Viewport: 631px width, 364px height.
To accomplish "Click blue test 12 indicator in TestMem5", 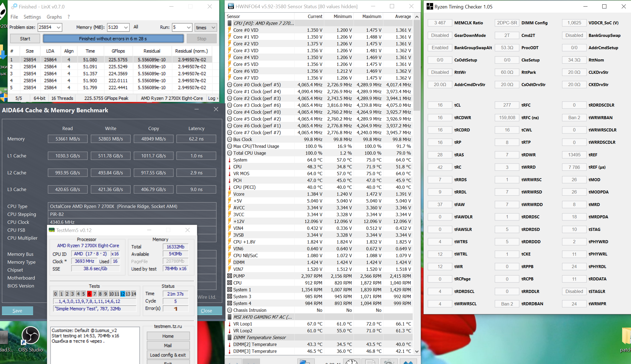I will pos(122,294).
